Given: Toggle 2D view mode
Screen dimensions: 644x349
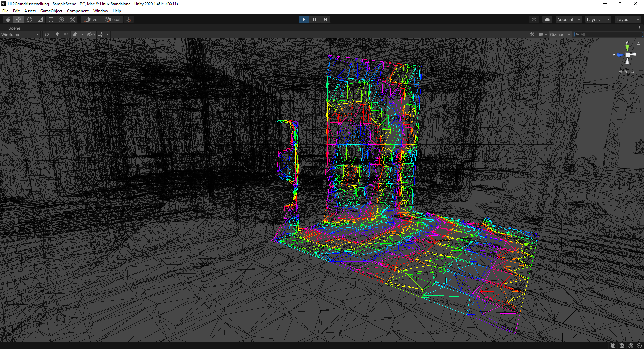Looking at the screenshot, I should pos(47,34).
